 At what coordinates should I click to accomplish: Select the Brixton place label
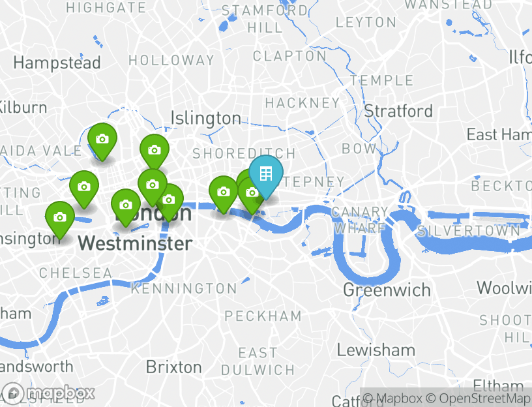pos(173,367)
